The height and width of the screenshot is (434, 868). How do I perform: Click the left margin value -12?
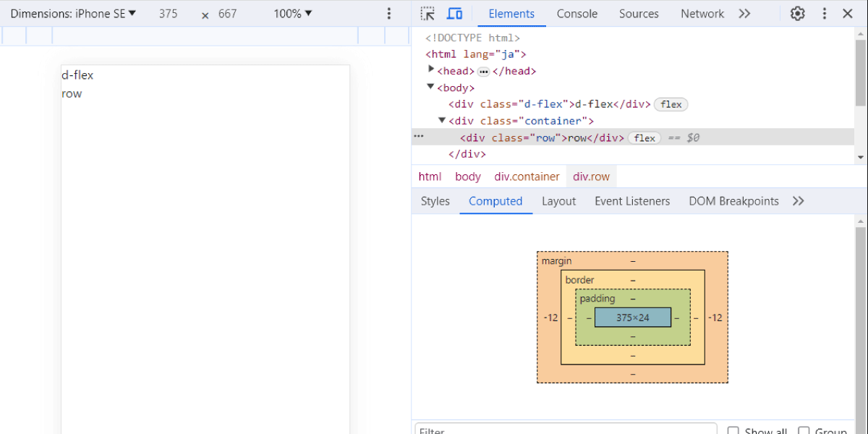tap(551, 318)
